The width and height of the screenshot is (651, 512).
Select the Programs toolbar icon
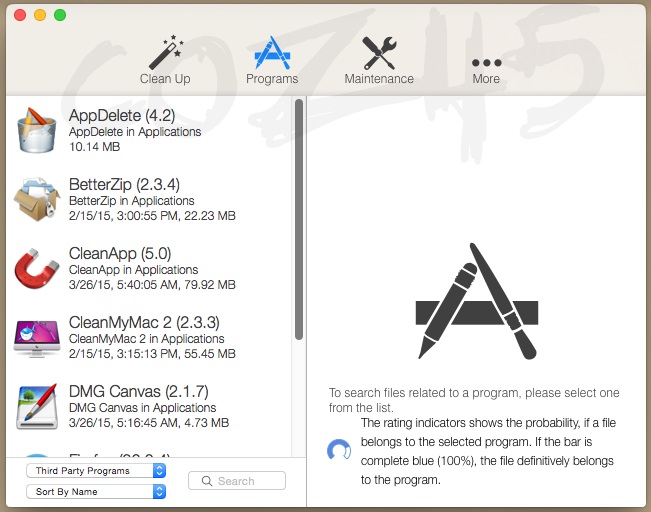[x=272, y=52]
